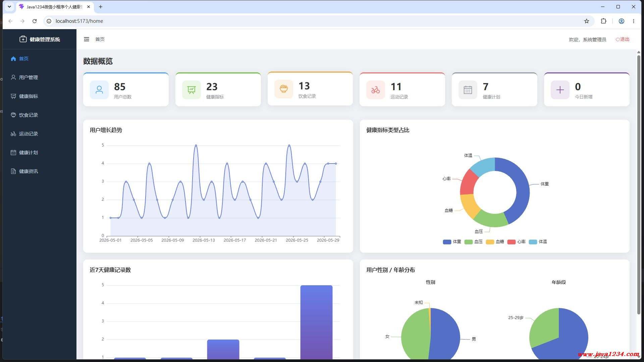The width and height of the screenshot is (644, 362).
Task: Open 健康指标 in the sidebar menu
Action: (x=40, y=96)
